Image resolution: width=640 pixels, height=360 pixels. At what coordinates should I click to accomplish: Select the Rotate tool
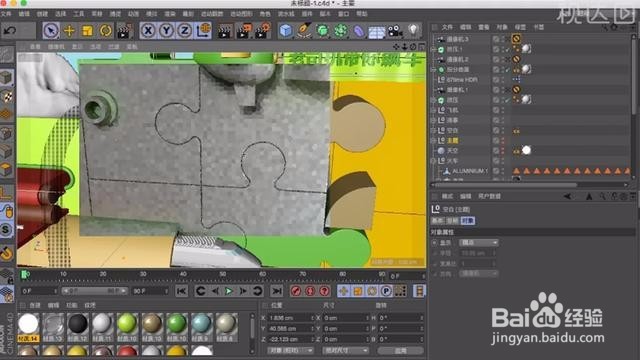tap(106, 31)
